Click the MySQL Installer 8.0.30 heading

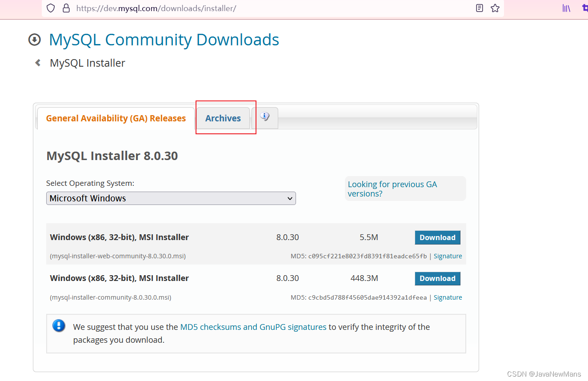(x=112, y=156)
